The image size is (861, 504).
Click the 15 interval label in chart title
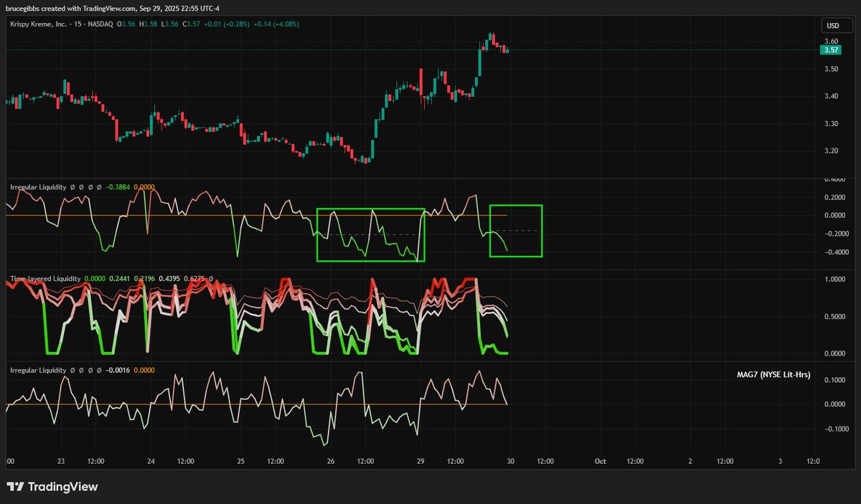coord(80,24)
